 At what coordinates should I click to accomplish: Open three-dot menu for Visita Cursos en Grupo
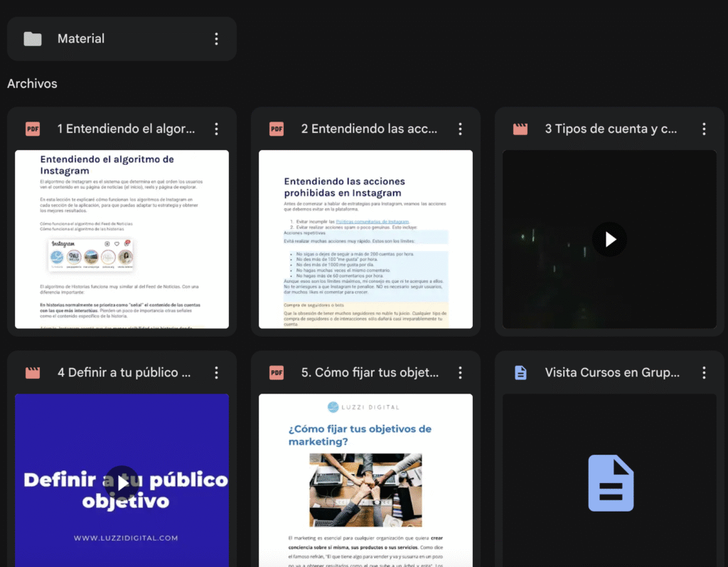(x=704, y=372)
